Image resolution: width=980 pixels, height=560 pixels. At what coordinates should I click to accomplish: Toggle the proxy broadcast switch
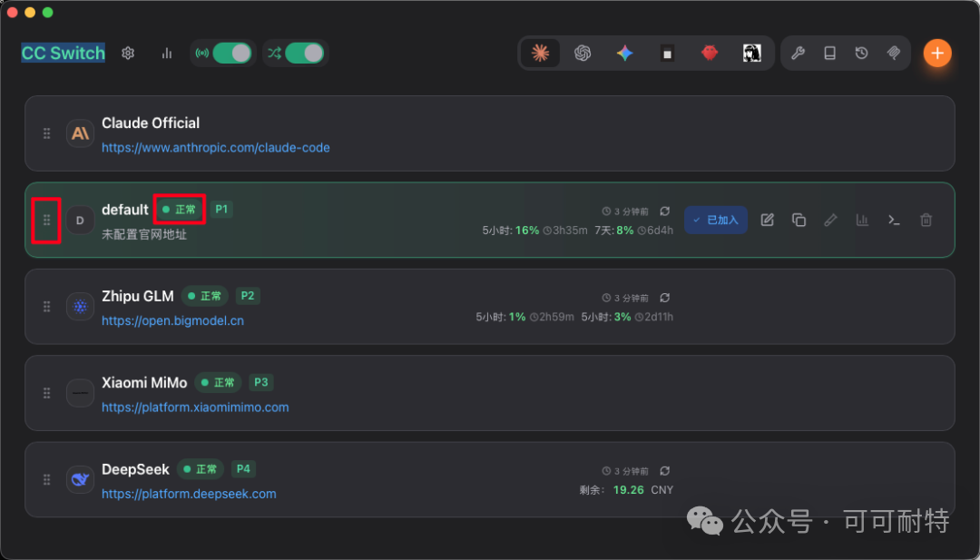(232, 54)
